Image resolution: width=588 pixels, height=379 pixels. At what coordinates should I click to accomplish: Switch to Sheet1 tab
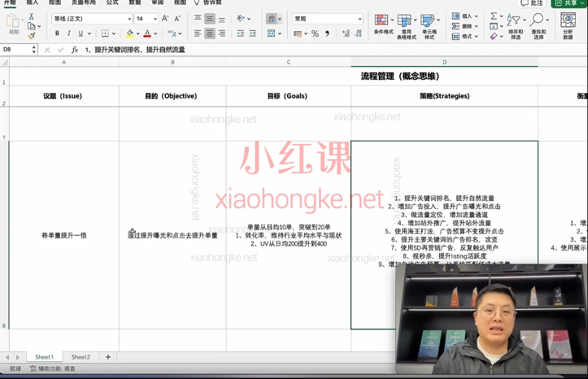point(44,357)
